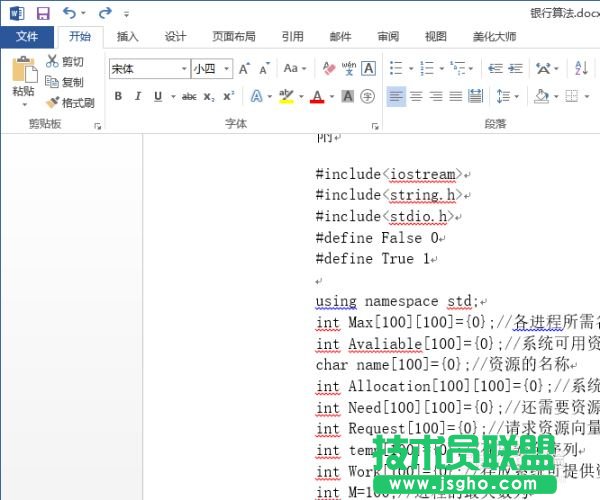Toggle Bold formatting
The height and width of the screenshot is (500, 600).
point(118,96)
